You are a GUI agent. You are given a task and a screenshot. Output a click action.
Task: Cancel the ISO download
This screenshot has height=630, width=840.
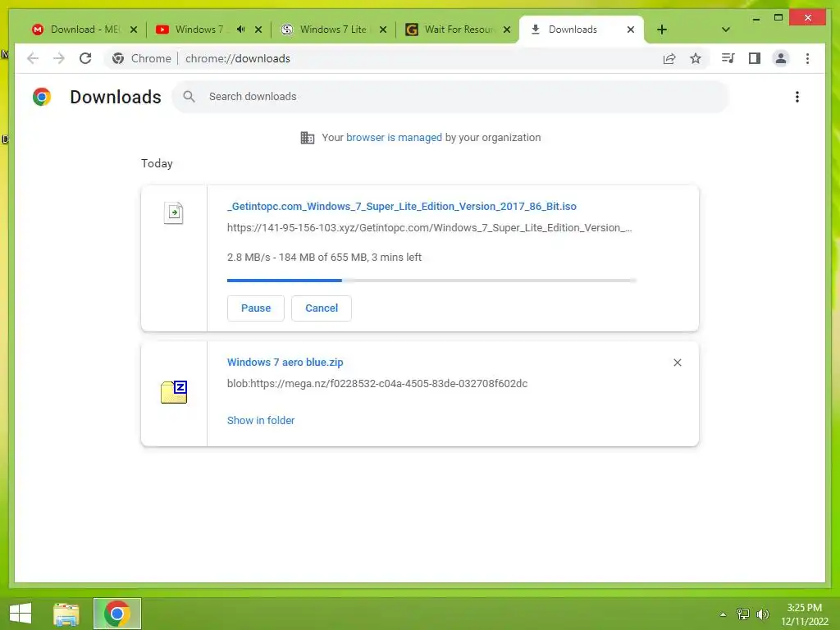coord(322,308)
